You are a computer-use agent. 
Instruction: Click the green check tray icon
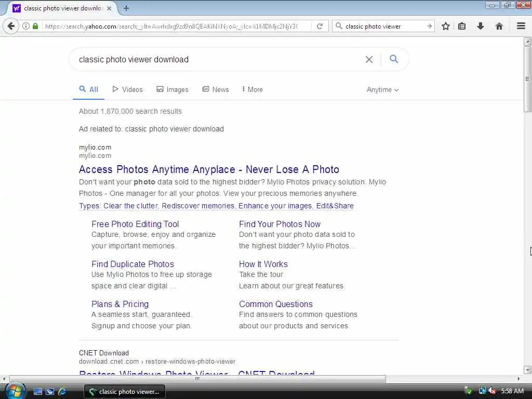pyautogui.click(x=469, y=391)
